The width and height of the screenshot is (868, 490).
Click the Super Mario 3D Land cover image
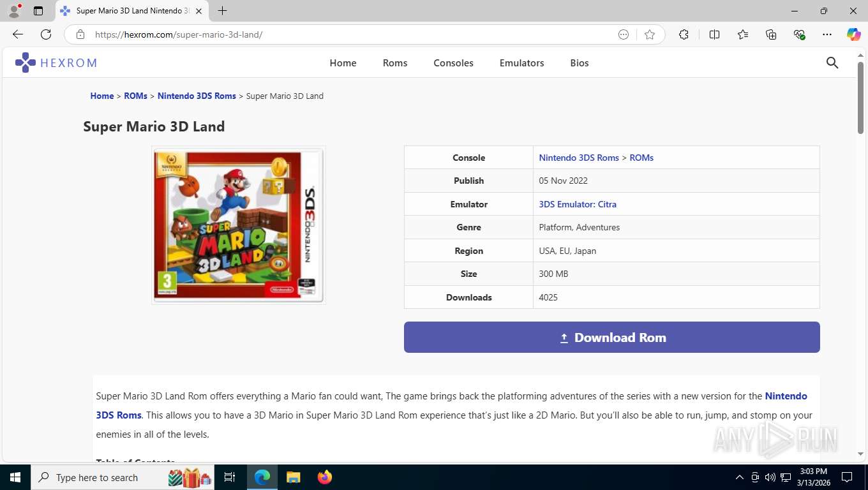pyautogui.click(x=238, y=225)
